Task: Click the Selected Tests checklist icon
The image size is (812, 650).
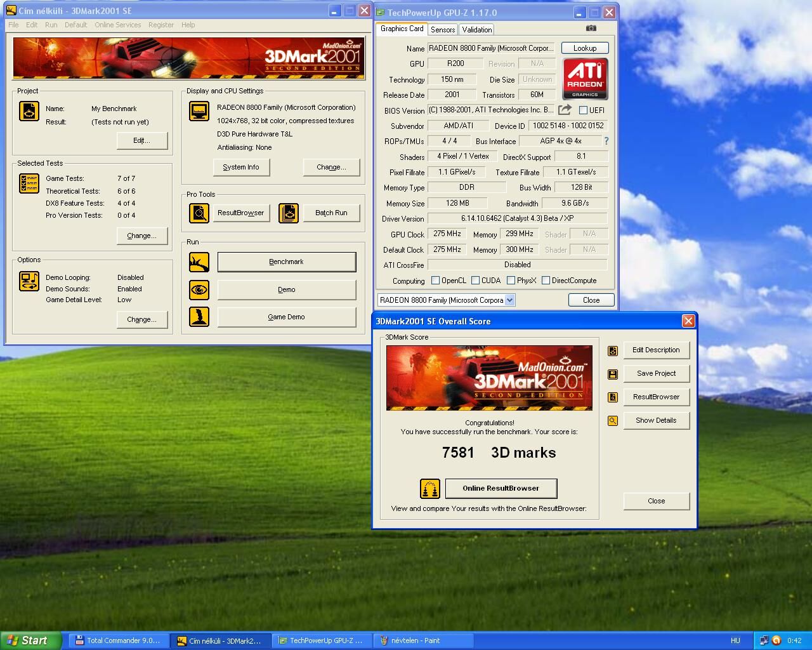Action: click(x=29, y=183)
